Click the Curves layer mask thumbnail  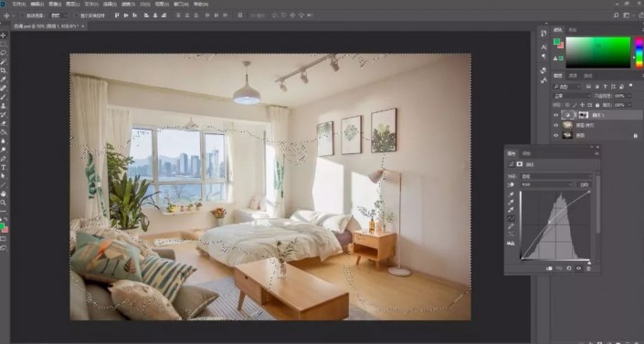tap(583, 115)
